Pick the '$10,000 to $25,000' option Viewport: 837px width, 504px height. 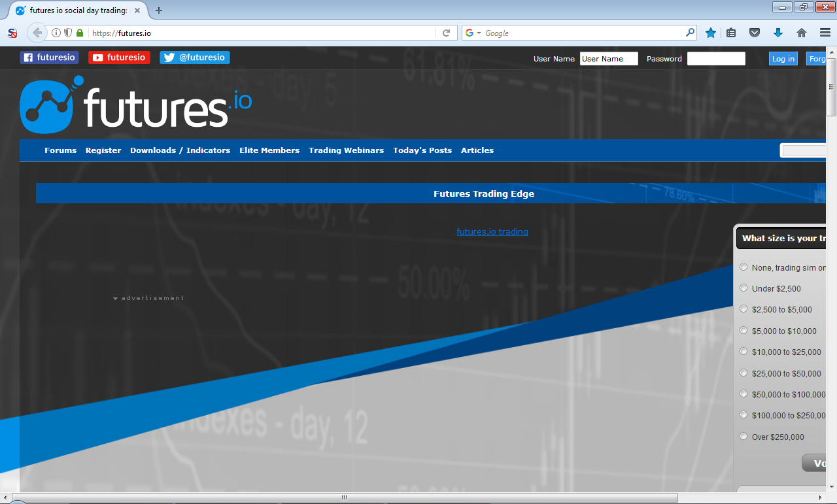tap(743, 351)
